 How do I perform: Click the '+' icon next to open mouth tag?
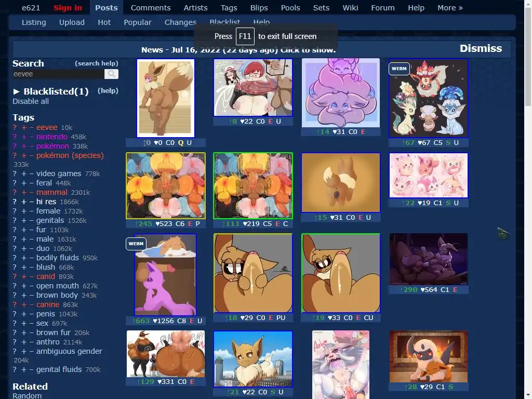[x=24, y=286]
